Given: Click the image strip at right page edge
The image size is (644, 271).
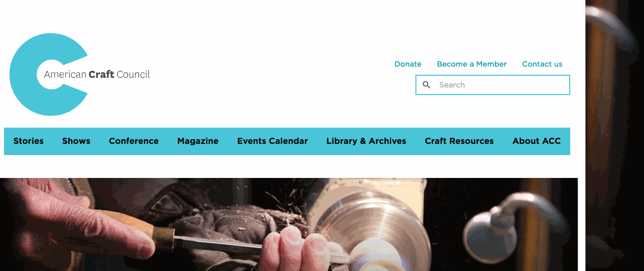Looking at the screenshot, I should pos(614,135).
